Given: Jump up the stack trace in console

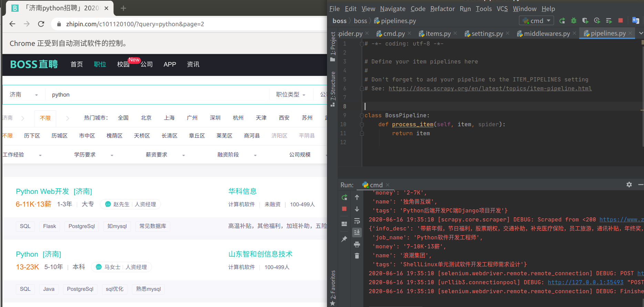Looking at the screenshot, I should pyautogui.click(x=357, y=197).
